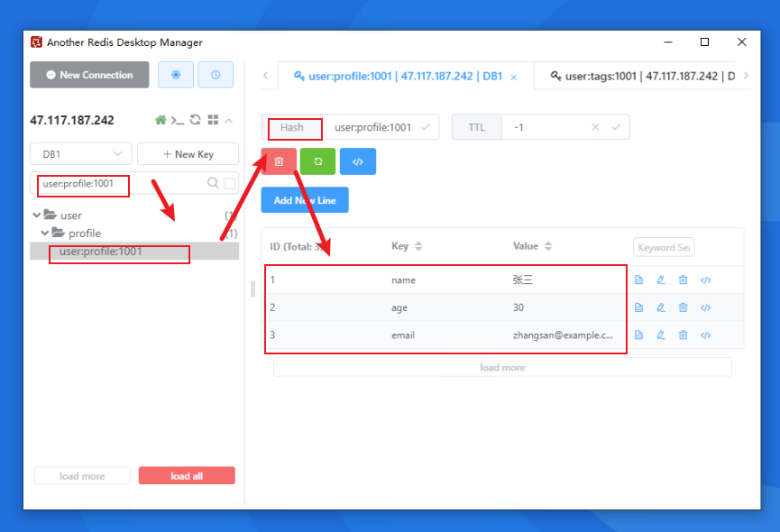The width and height of the screenshot is (780, 532).
Task: Open the Redis console terminal icon
Action: coord(178,120)
